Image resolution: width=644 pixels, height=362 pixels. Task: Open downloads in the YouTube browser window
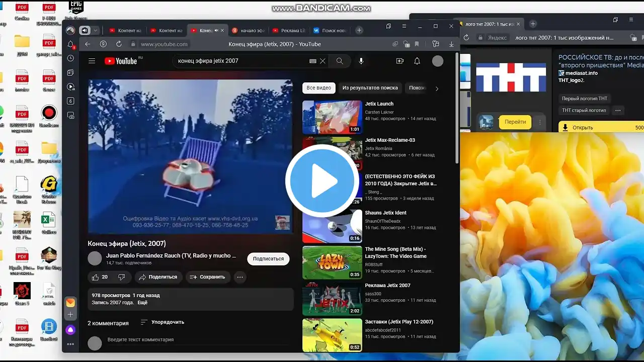click(x=451, y=44)
